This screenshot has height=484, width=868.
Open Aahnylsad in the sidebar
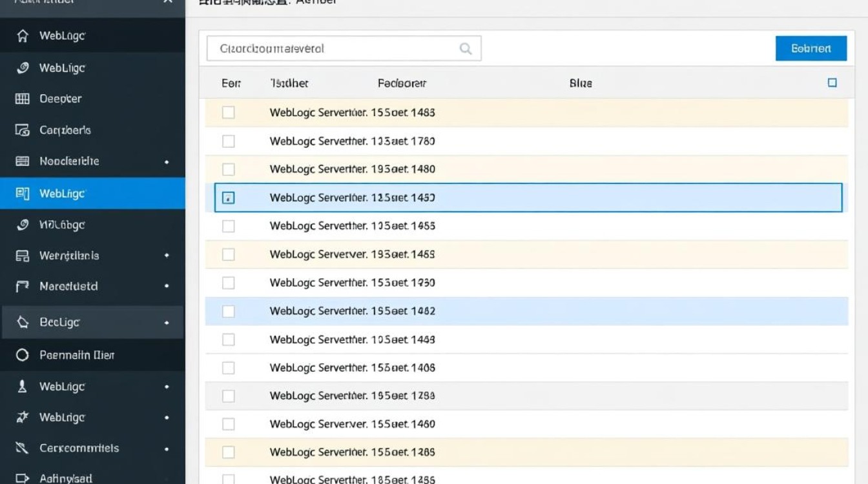point(65,478)
